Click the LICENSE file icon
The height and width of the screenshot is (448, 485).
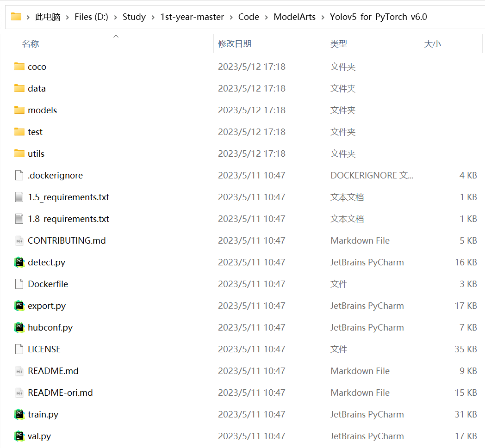pos(19,349)
